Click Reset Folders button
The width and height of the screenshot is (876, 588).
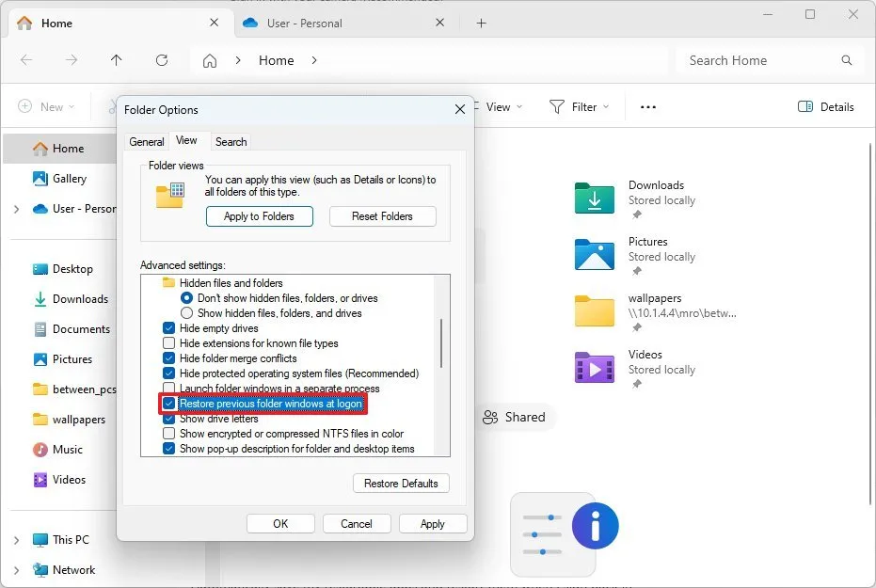point(383,216)
